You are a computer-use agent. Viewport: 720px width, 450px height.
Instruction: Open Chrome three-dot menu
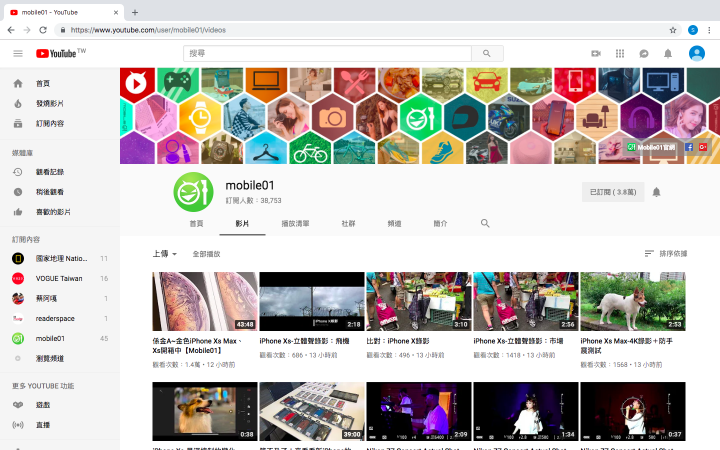pos(709,30)
